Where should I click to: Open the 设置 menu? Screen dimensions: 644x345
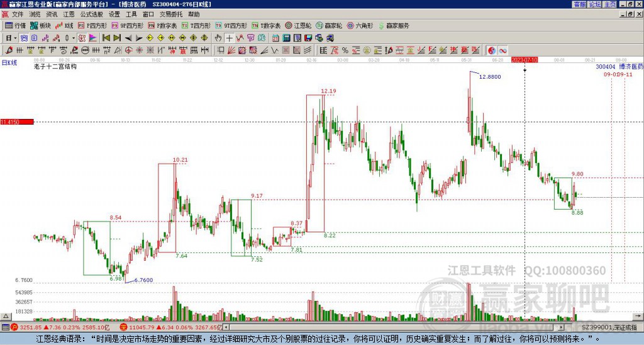114,14
